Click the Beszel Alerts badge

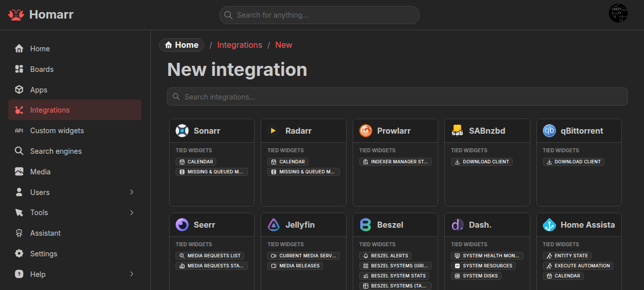tap(385, 256)
